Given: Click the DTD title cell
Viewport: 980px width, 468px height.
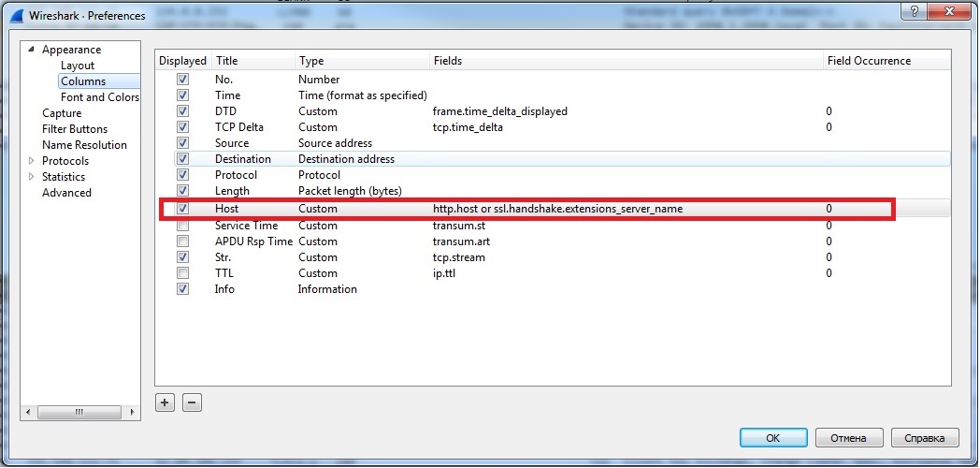Looking at the screenshot, I should coord(223,111).
